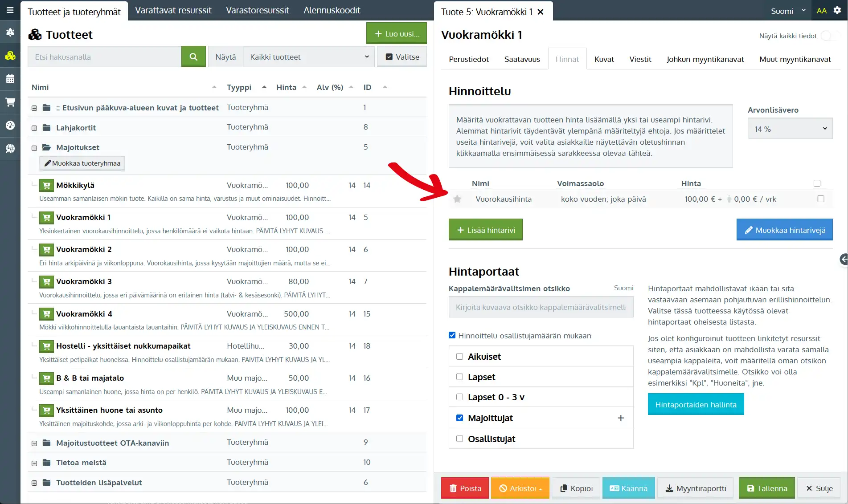848x504 pixels.
Task: Open the Kaikki tuotteet filter dropdown
Action: pyautogui.click(x=309, y=57)
